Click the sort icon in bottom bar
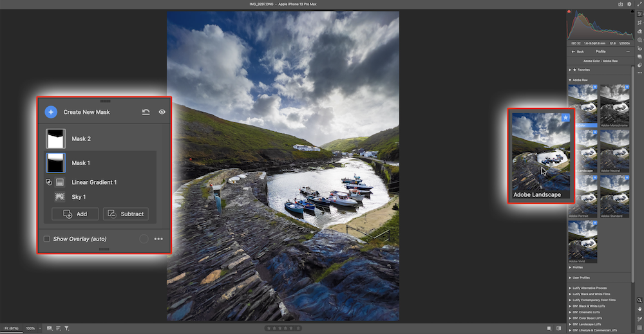644x334 pixels. click(x=58, y=328)
